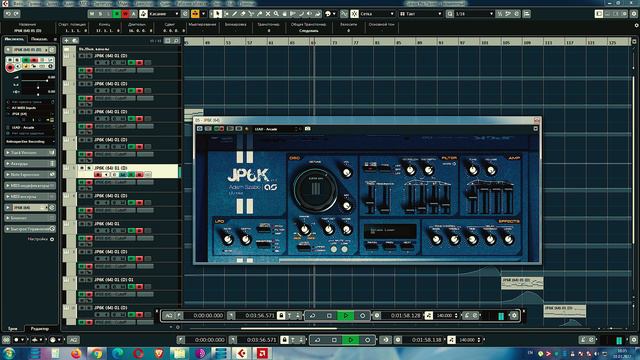The height and width of the screenshot is (360, 640).
Task: Open the iterative quantize icon beside 1/16
Action: point(500,14)
